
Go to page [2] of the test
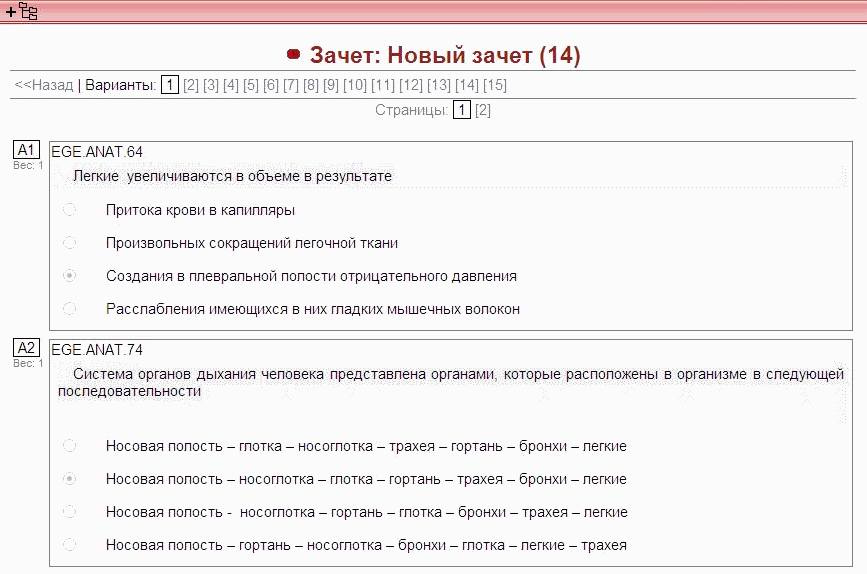pyautogui.click(x=483, y=110)
